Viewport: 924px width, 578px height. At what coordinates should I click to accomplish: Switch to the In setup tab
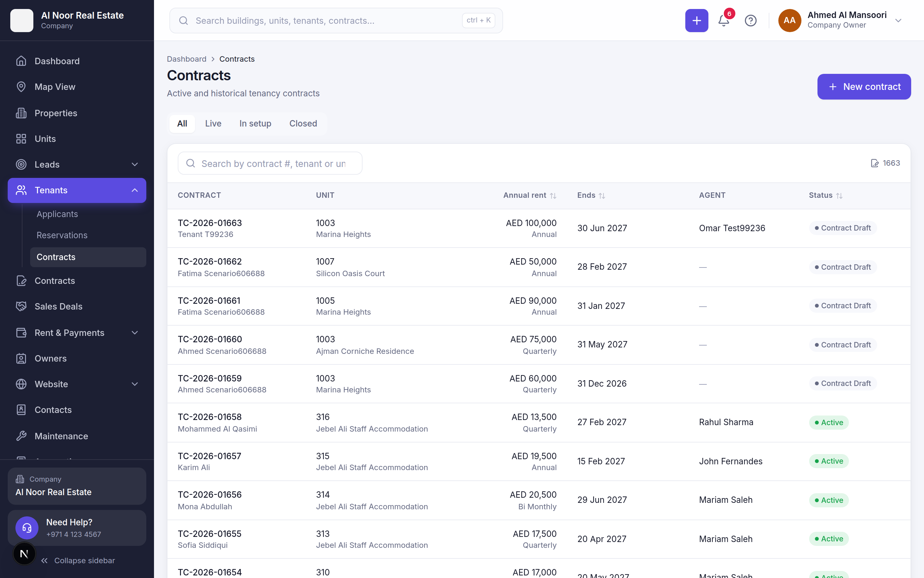(x=255, y=124)
